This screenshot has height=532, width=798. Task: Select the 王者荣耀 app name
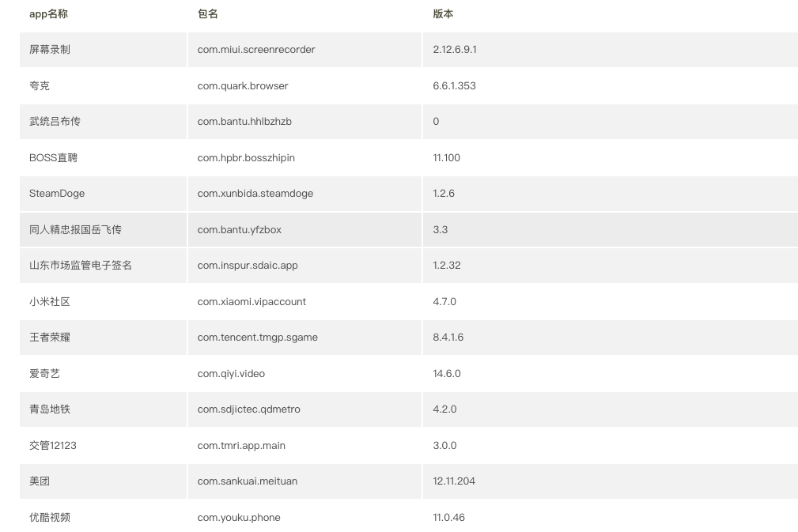click(x=50, y=337)
